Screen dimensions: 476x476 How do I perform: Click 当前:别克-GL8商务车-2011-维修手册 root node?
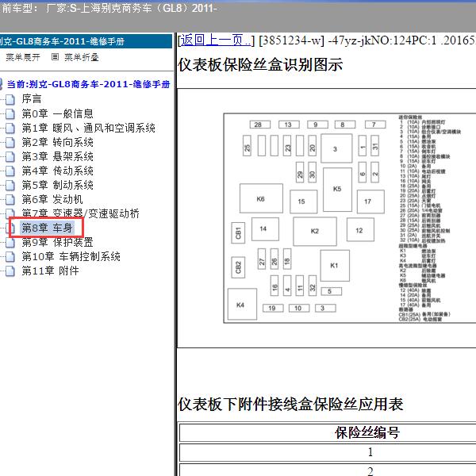coord(88,84)
